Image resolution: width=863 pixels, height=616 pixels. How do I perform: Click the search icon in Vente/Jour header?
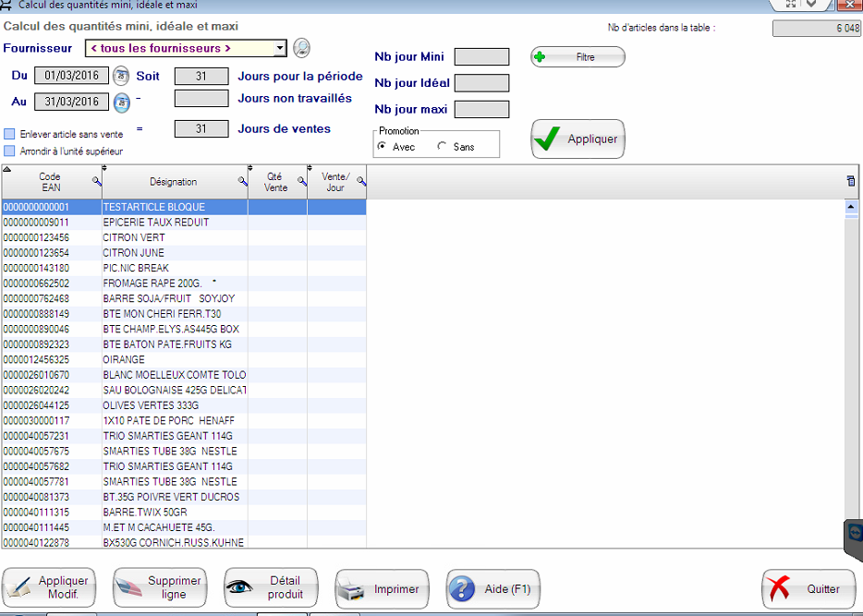point(360,182)
